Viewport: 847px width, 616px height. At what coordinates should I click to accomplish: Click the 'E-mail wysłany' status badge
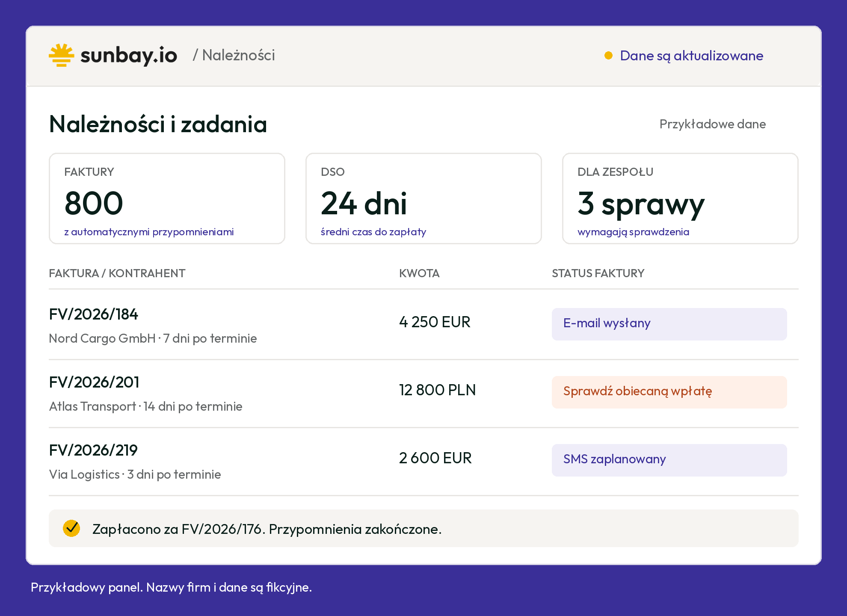point(669,324)
